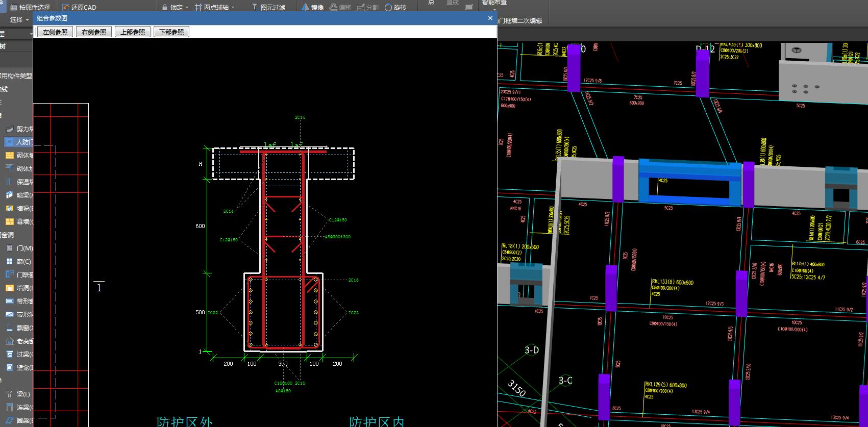Image resolution: width=868 pixels, height=427 pixels.
Task: Click the C12@150 label on right
Action: coord(337,220)
